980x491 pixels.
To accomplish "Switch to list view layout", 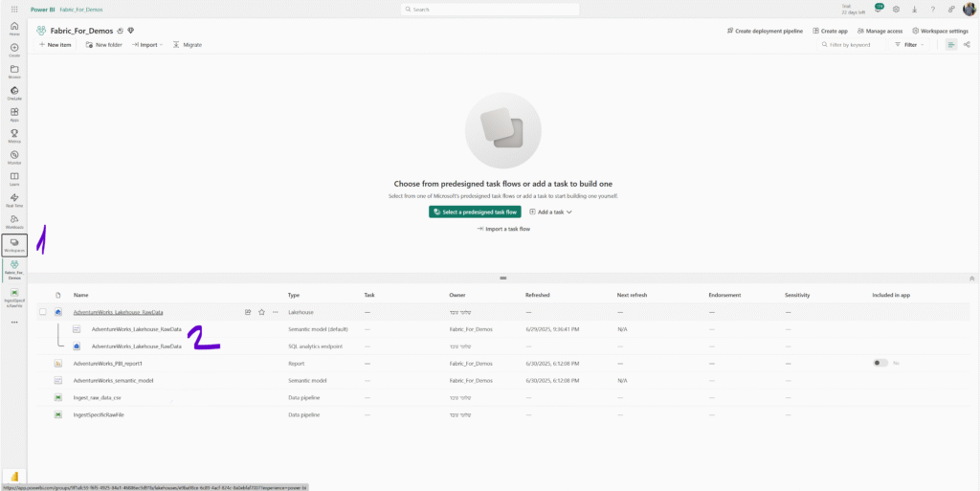I will pos(951,45).
